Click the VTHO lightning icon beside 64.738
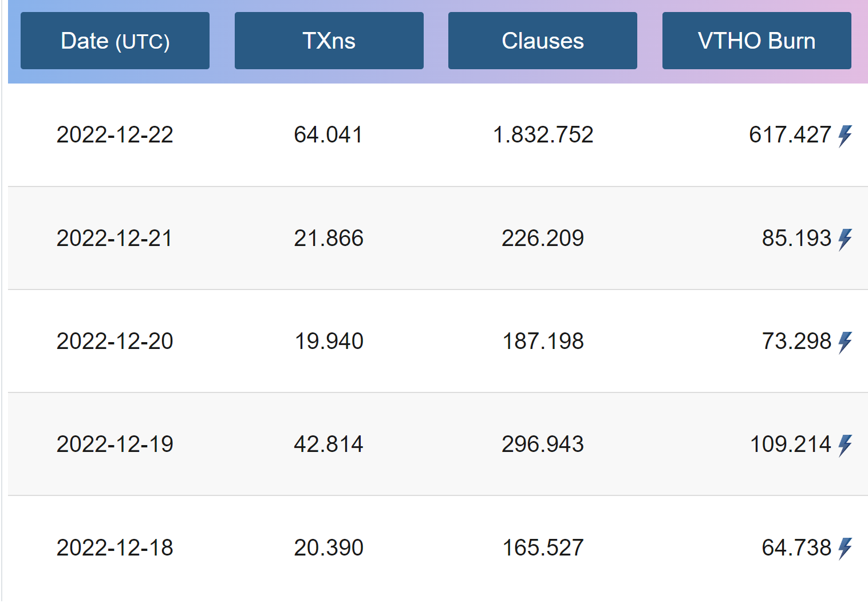Image resolution: width=868 pixels, height=611 pixels. pos(845,548)
